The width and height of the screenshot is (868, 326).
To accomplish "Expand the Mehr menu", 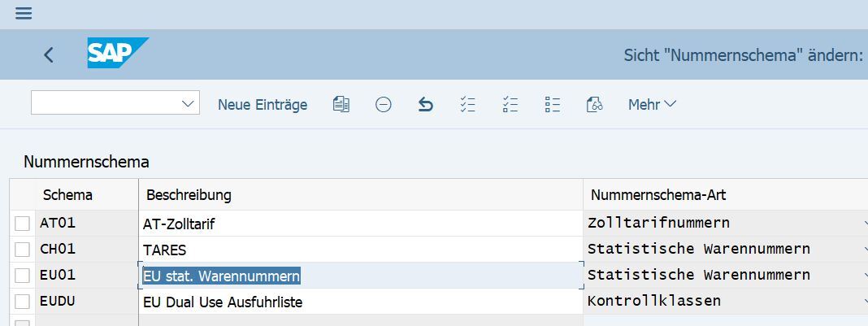I will pos(652,104).
